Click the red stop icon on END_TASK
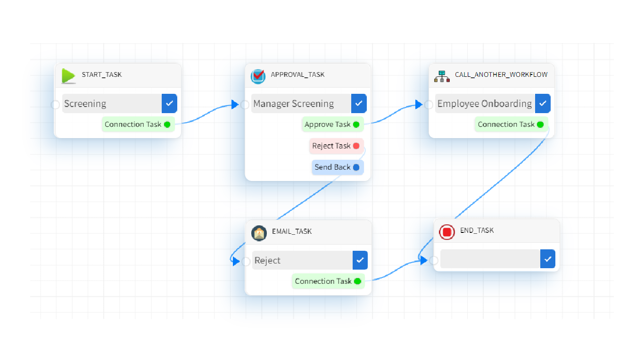The width and height of the screenshot is (644, 362). coord(446,231)
